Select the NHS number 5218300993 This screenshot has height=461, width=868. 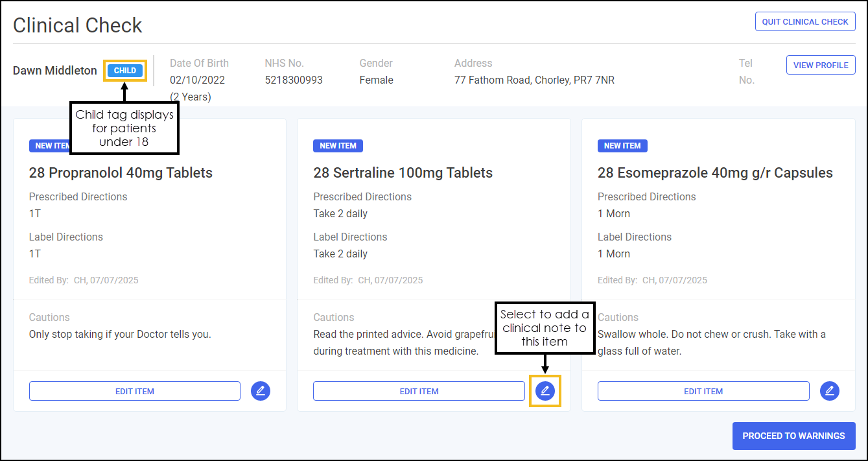coord(294,80)
